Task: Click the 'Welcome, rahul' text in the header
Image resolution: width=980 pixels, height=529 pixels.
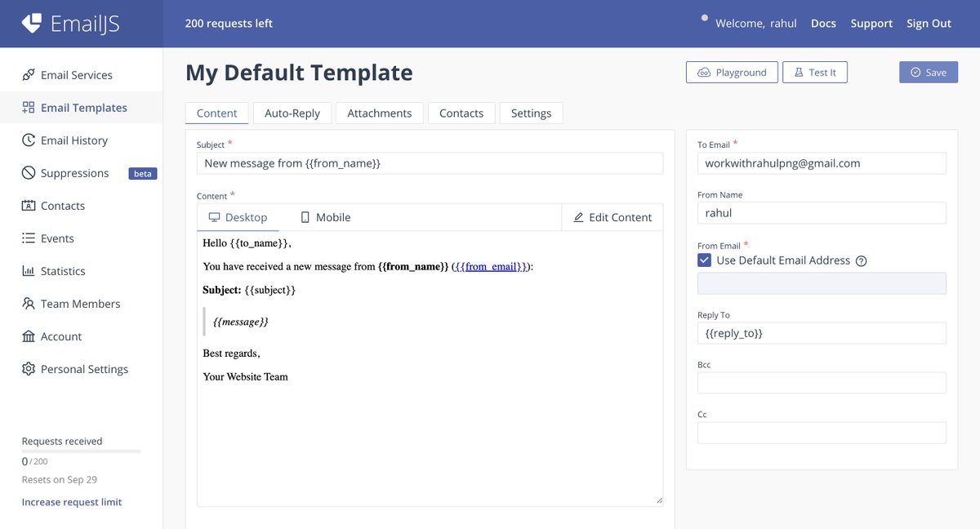Action: coord(756,24)
